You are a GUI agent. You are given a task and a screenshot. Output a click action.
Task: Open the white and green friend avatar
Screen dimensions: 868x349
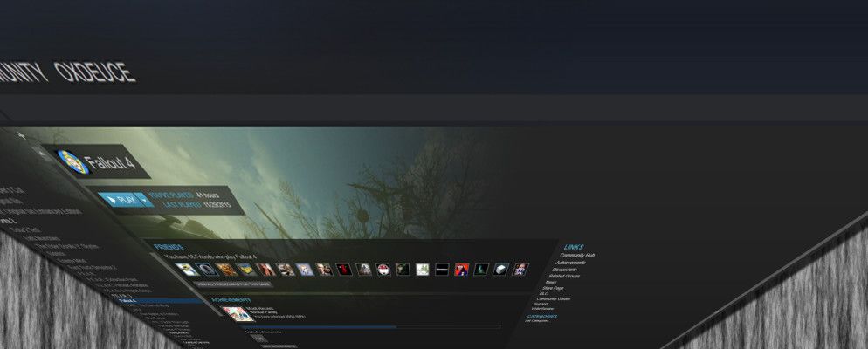click(x=423, y=270)
